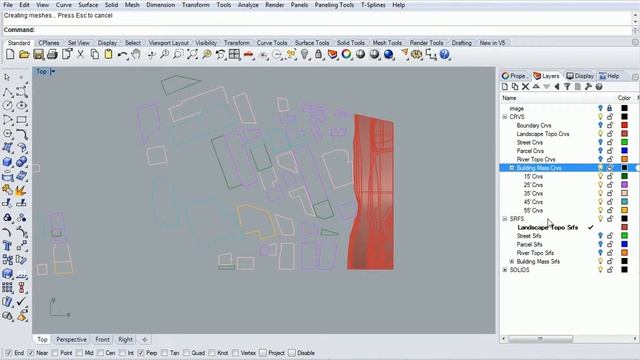Open the four viewports layout icon
The image size is (640, 360).
coord(234,54)
